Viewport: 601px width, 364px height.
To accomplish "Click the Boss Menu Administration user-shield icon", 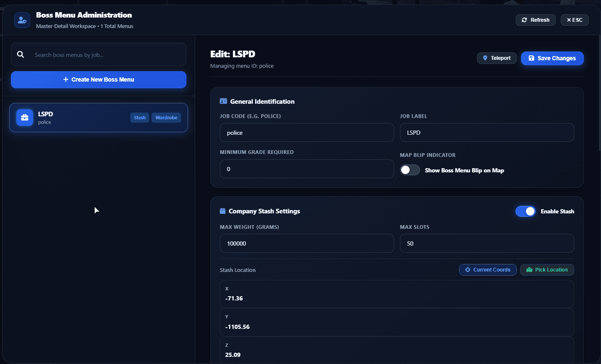I will pos(22,20).
